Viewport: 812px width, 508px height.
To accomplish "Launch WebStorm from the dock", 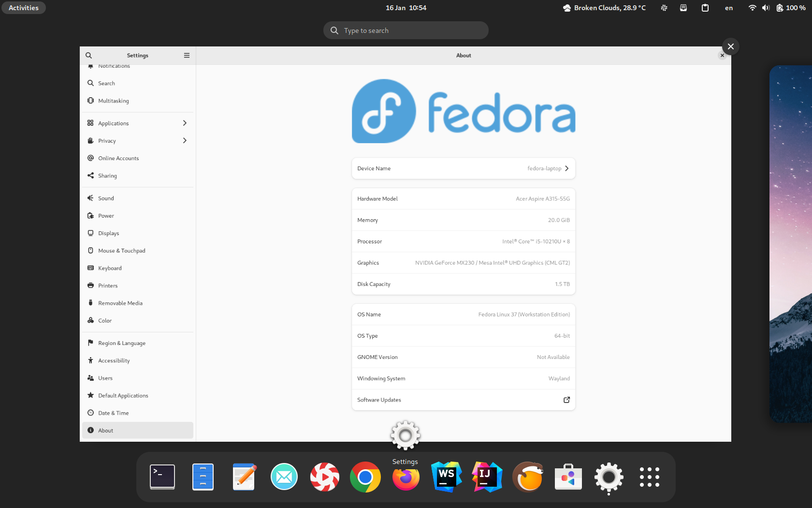I will (447, 477).
